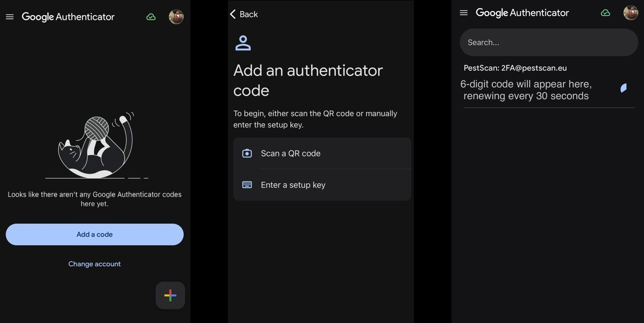
Task: Open profile avatar in right screen
Action: pos(631,13)
